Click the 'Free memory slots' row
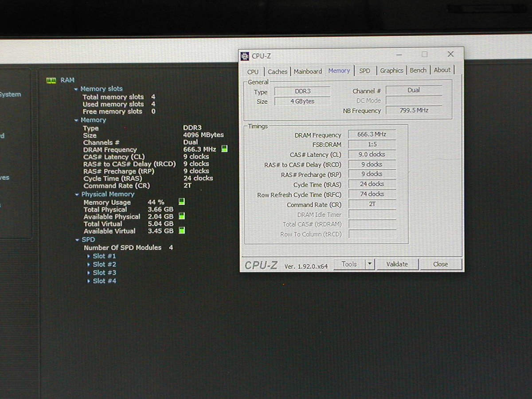 tap(119, 112)
